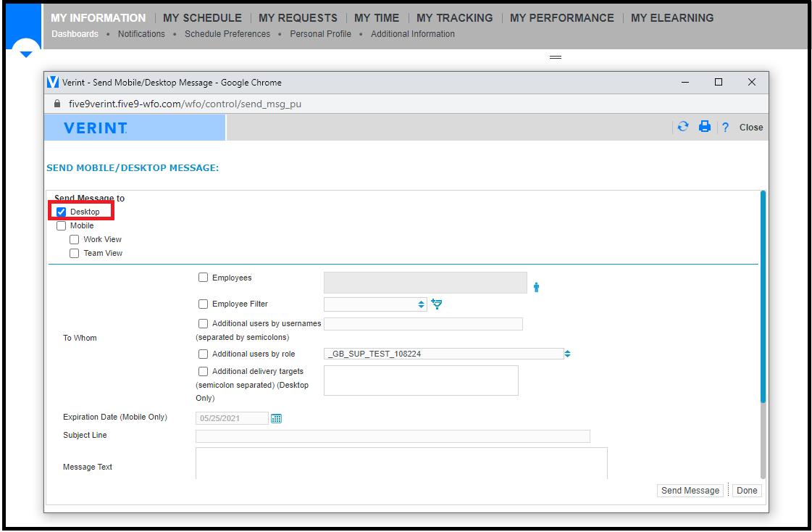Open MY ELEARNING tab

click(x=672, y=17)
